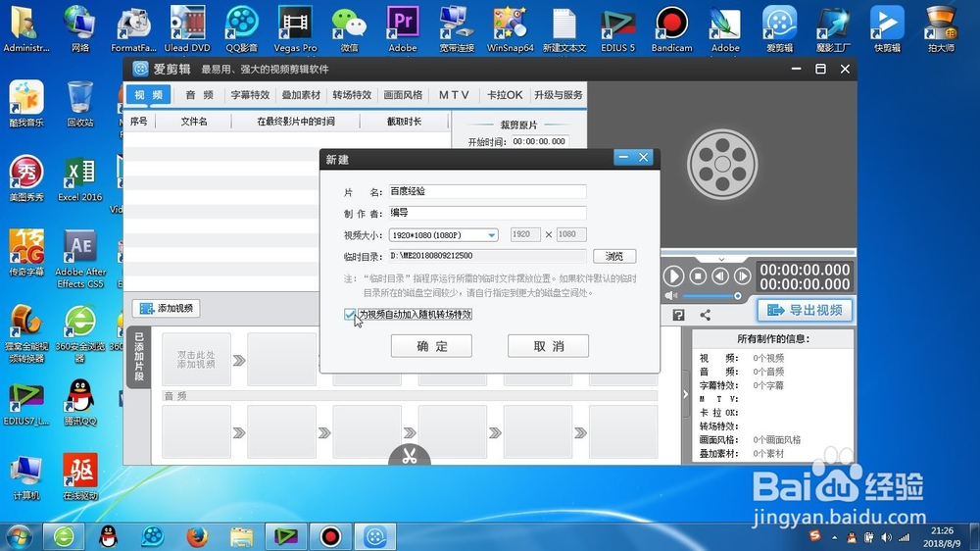Click the 开始时间 time field
Image resolution: width=980 pixels, height=551 pixels.
(539, 141)
